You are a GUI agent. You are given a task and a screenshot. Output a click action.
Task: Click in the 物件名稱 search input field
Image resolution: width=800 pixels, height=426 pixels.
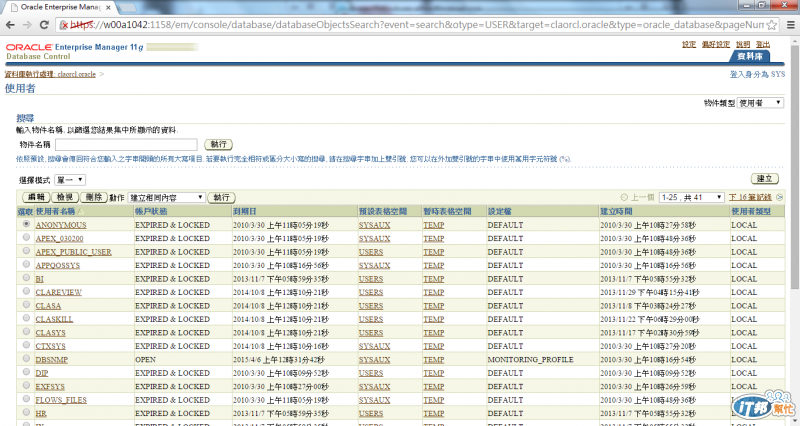[126, 144]
